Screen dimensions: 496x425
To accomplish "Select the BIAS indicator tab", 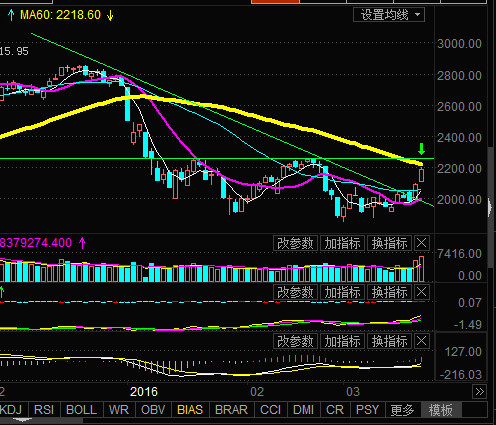I will click(x=190, y=409).
